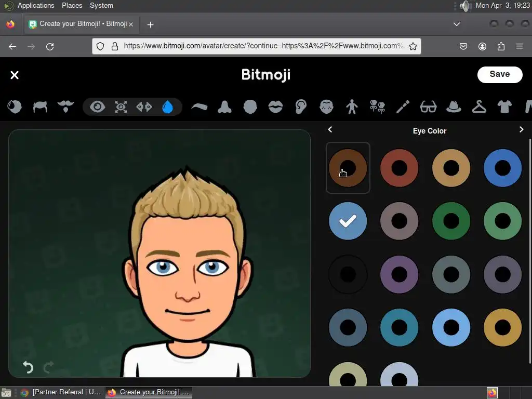Choose the golden amber eye color
Screen dimensions: 532x399
tap(503, 327)
